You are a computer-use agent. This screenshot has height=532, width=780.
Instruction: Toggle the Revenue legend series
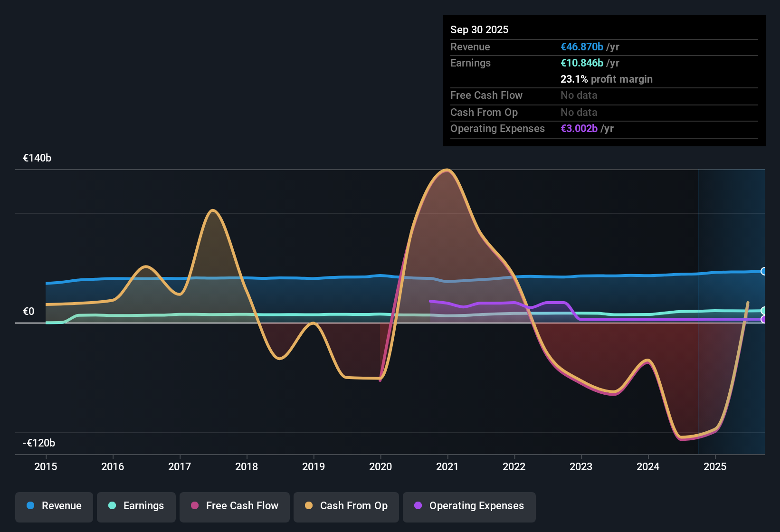pyautogui.click(x=54, y=506)
